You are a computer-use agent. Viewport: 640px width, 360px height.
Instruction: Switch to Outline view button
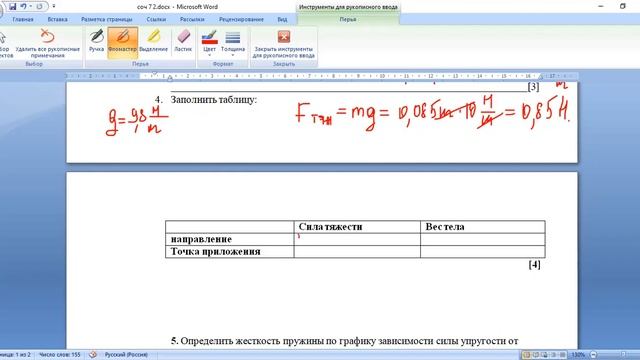pyautogui.click(x=553, y=355)
